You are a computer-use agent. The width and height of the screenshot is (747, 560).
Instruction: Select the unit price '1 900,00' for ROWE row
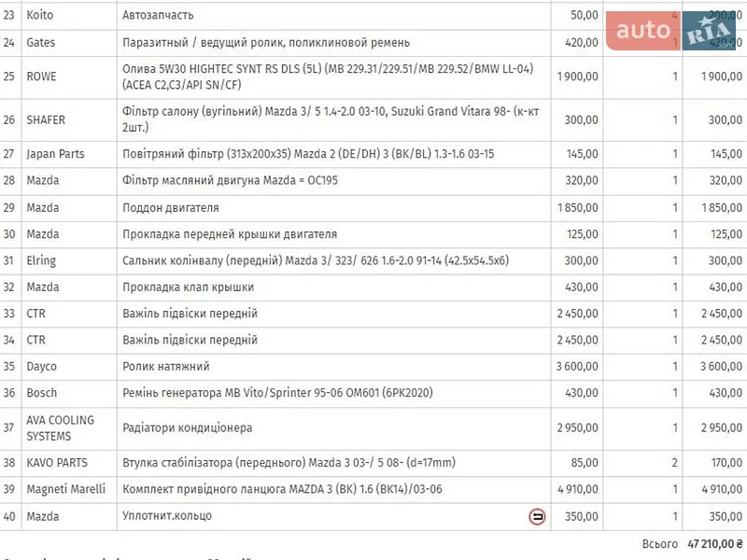point(578,77)
